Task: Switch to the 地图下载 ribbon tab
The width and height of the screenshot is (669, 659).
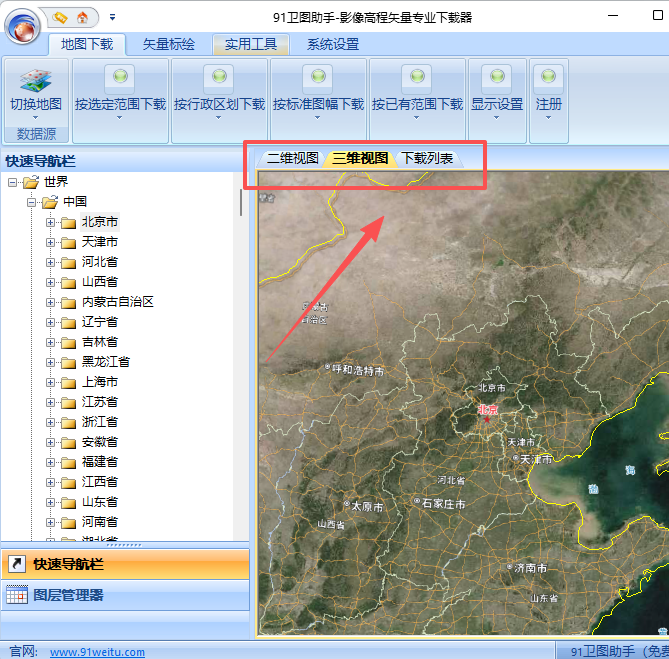Action: click(x=87, y=44)
